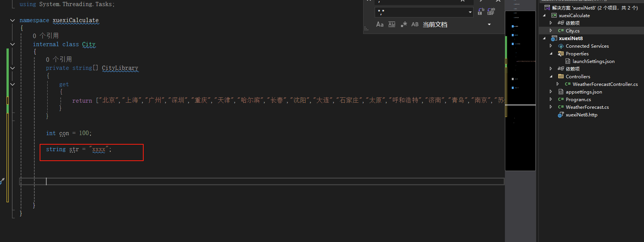The height and width of the screenshot is (242, 644).
Task: Click the 0 个引用 lens above class City
Action: [46, 36]
